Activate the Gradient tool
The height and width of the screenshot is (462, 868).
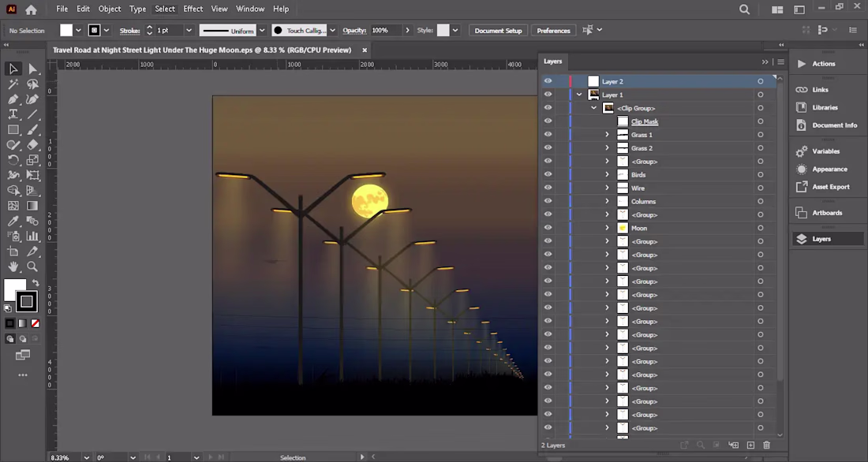point(32,206)
